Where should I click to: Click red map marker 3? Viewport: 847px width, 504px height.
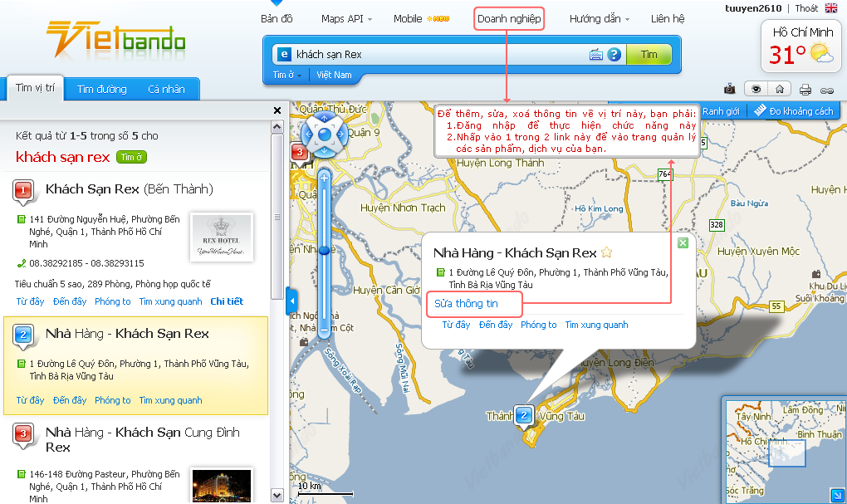pos(300,153)
